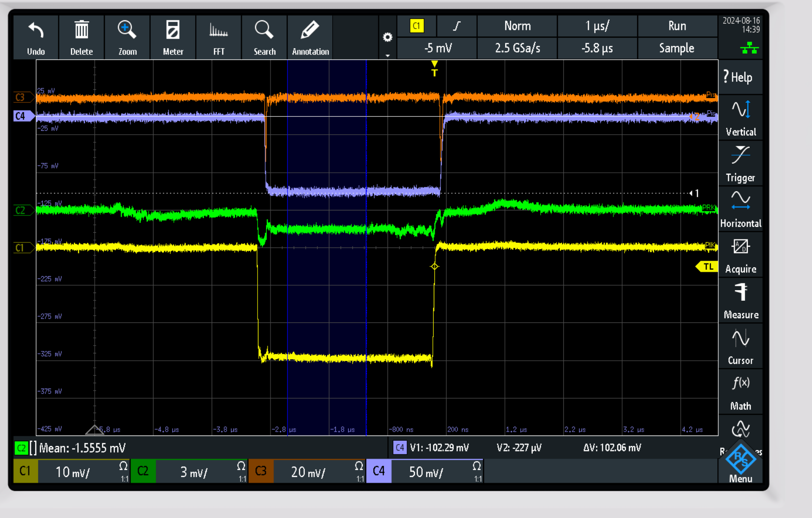This screenshot has width=812, height=518.
Task: Open the Horizontal settings menu
Action: (741, 210)
